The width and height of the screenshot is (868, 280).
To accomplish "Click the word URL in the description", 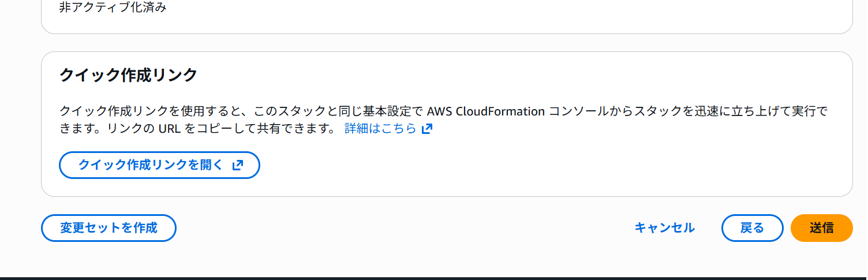I will pos(170,129).
